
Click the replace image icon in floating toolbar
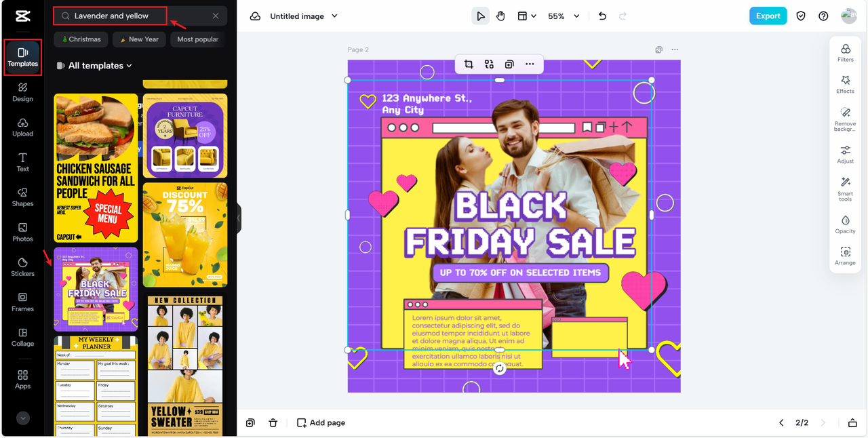pos(489,64)
